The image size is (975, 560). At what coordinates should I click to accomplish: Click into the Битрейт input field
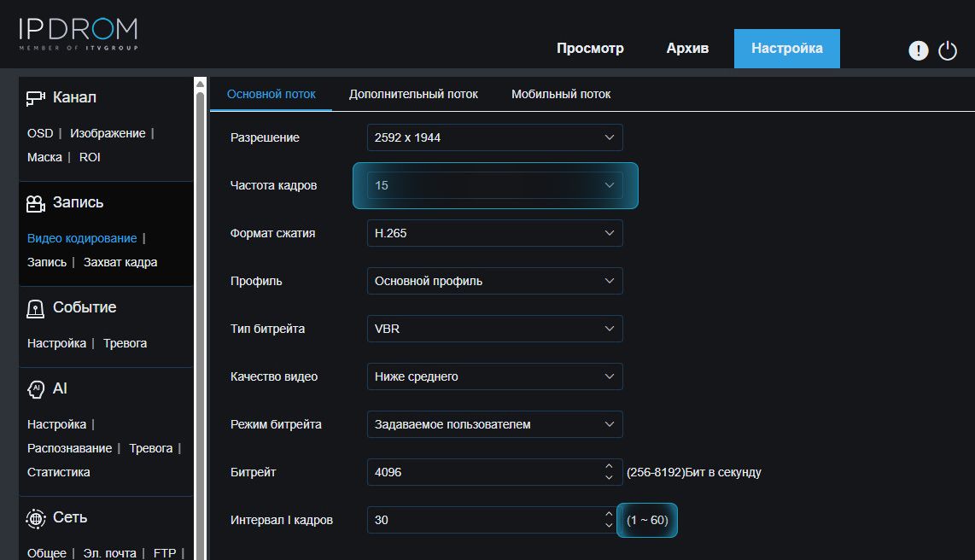click(x=482, y=472)
